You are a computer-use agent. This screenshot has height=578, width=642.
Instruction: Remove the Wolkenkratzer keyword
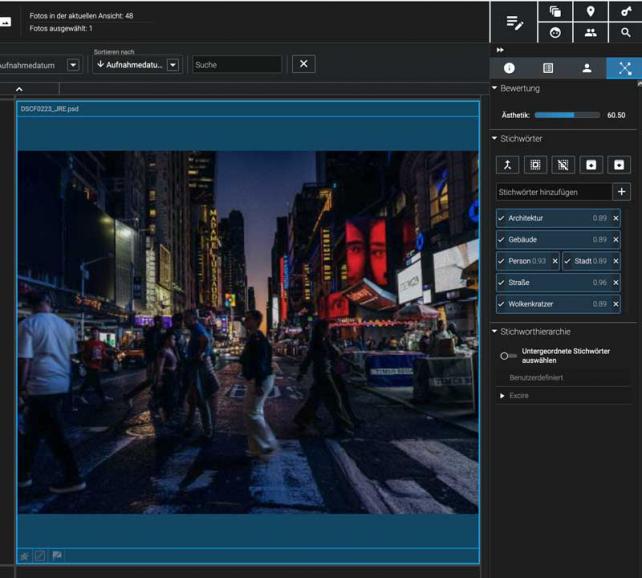[615, 304]
